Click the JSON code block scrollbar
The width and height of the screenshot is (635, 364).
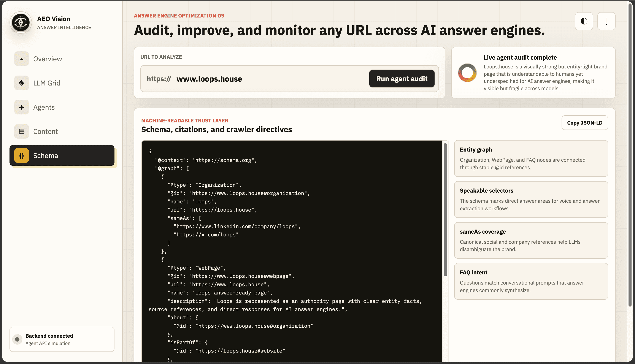point(445,209)
